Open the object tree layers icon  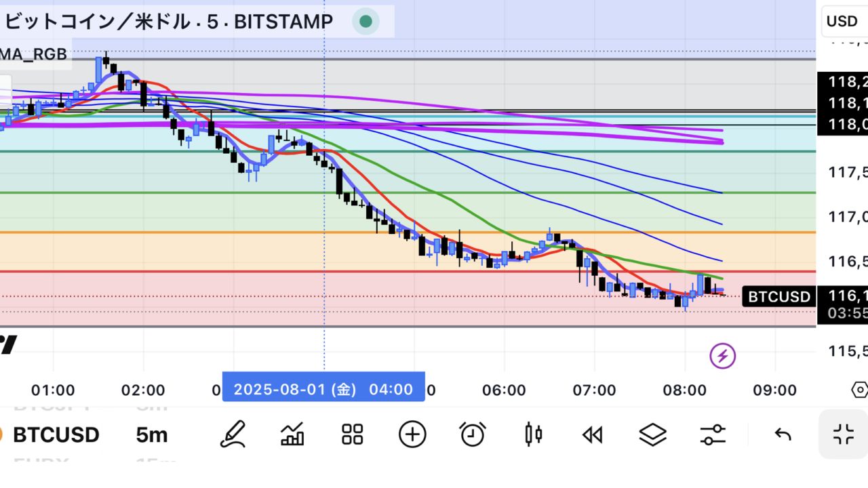pos(652,434)
